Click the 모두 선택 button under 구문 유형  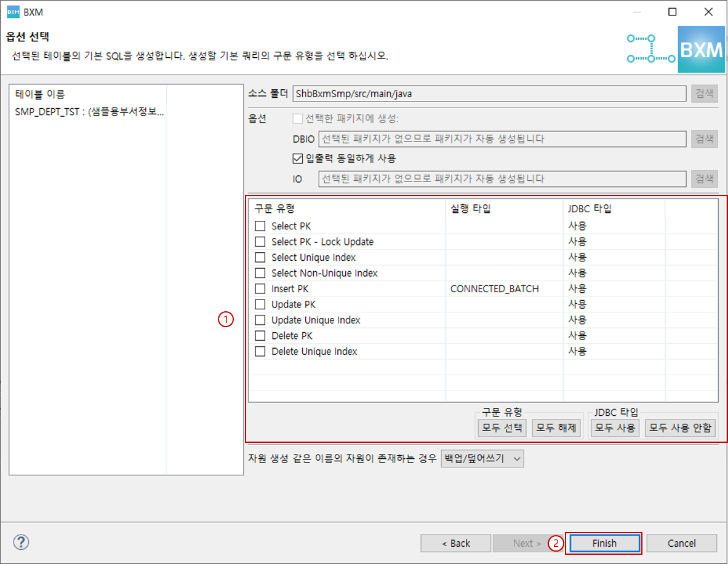pyautogui.click(x=501, y=427)
